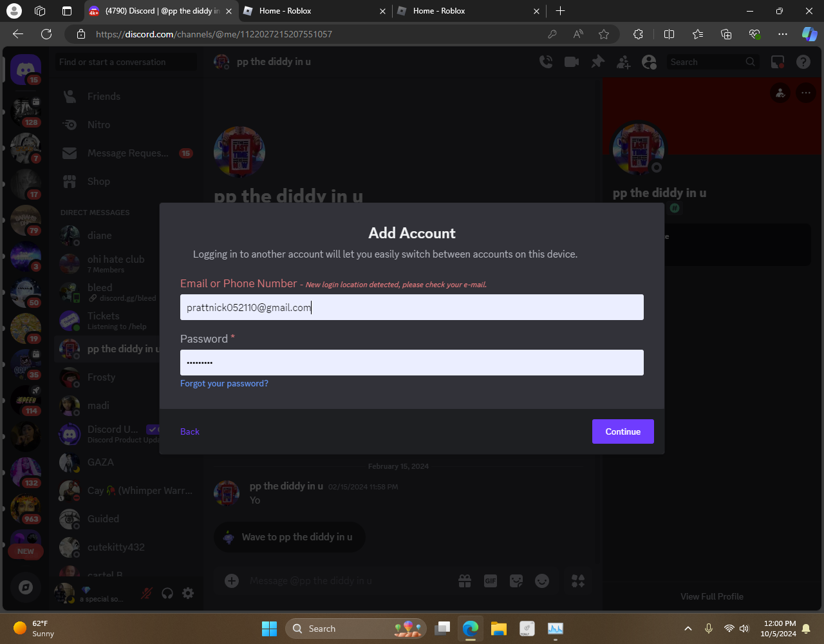Open Nitro in the Discord sidebar

126,125
